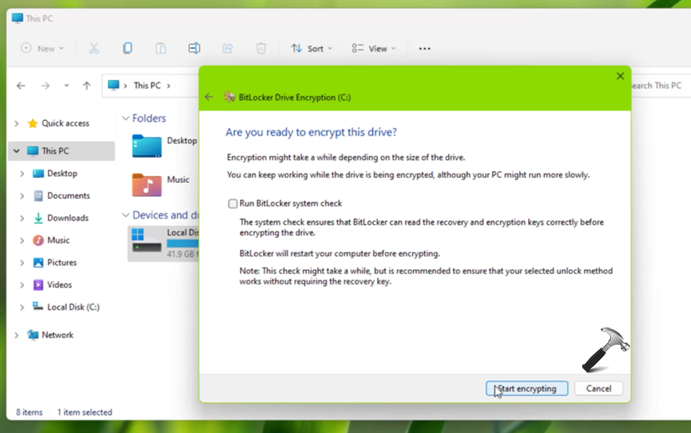Viewport: 691px width, 433px height.
Task: Open the Music folder in Folders section
Action: (x=177, y=180)
